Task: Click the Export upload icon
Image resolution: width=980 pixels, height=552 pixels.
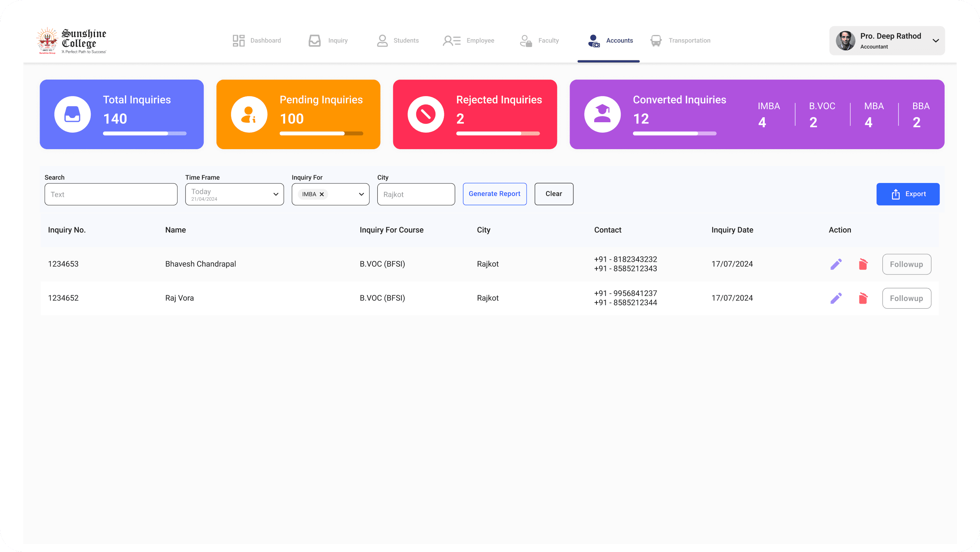Action: (895, 194)
